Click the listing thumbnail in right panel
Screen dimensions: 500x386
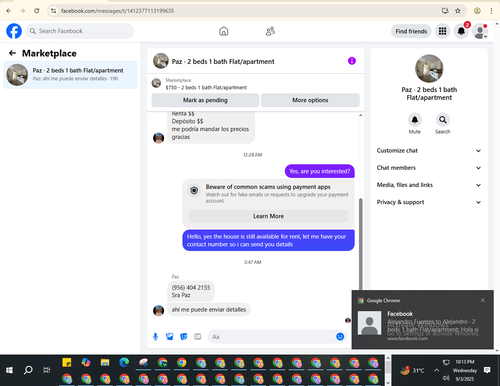(429, 68)
